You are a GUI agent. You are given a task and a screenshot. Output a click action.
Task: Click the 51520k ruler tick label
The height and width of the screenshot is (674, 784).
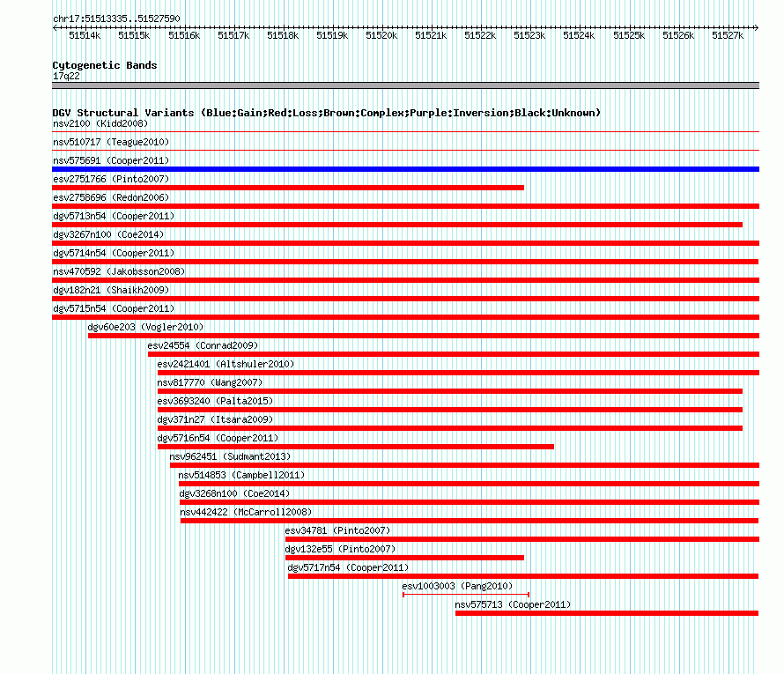click(381, 35)
